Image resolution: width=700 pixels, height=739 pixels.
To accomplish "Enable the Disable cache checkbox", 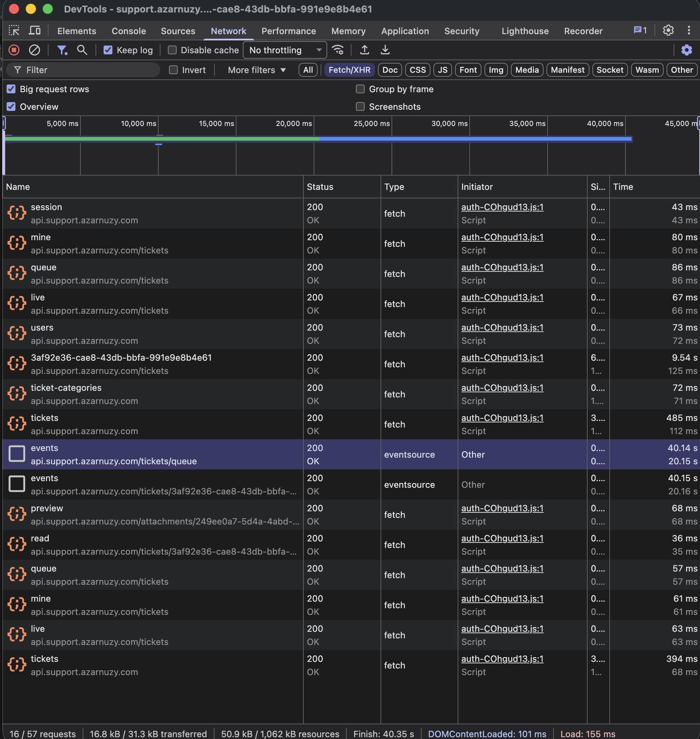I will tap(172, 50).
